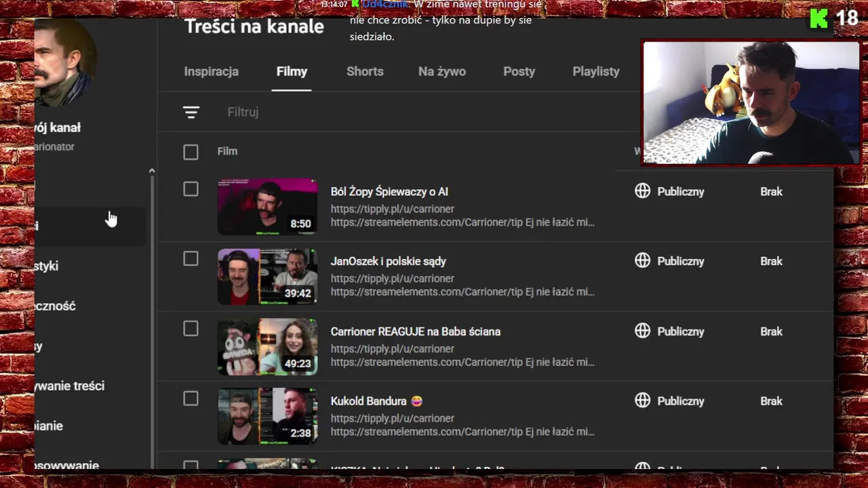The image size is (868, 488).
Task: Click globe icon for Kukold Bandura row
Action: (642, 401)
